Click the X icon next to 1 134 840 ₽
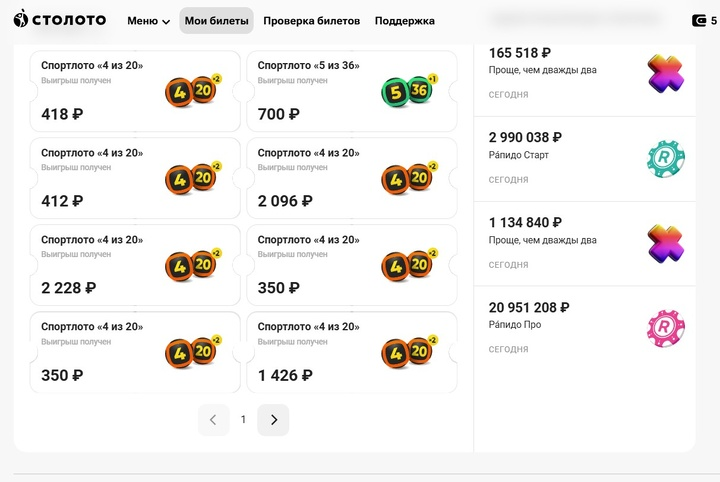 (665, 244)
